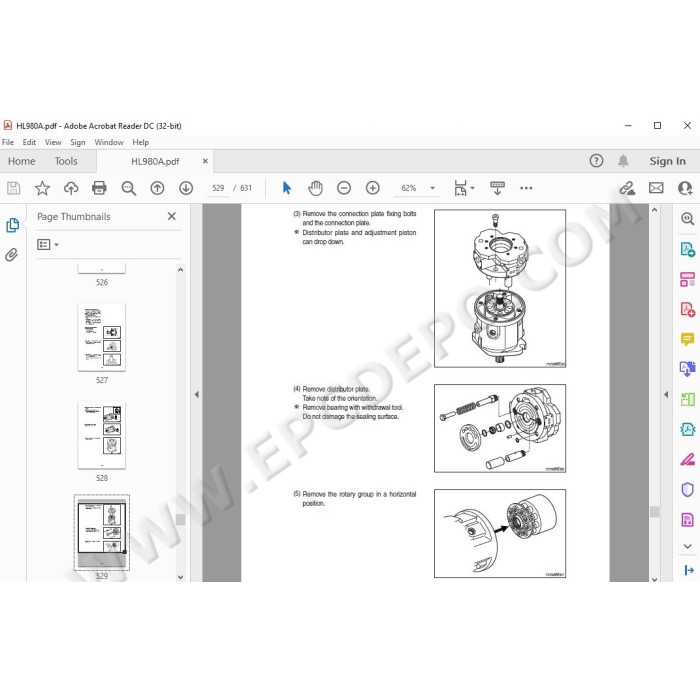Screen dimensions: 700x700
Task: Go to previous page arrow
Action: click(157, 188)
